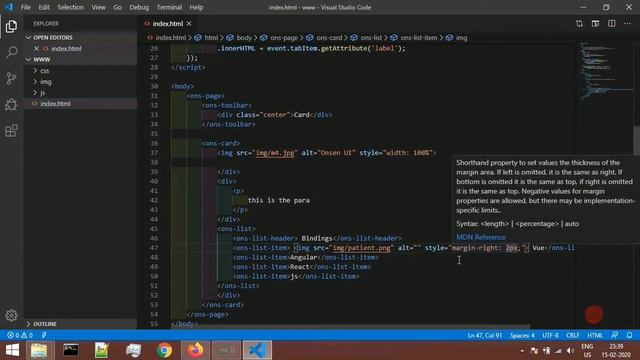Click the feedback icon in status bar

(615, 335)
